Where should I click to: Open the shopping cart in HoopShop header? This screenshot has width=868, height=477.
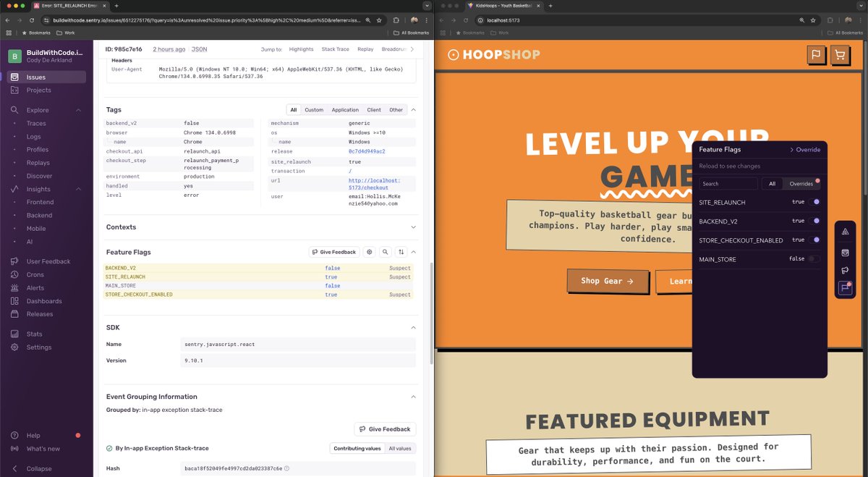[x=839, y=54]
